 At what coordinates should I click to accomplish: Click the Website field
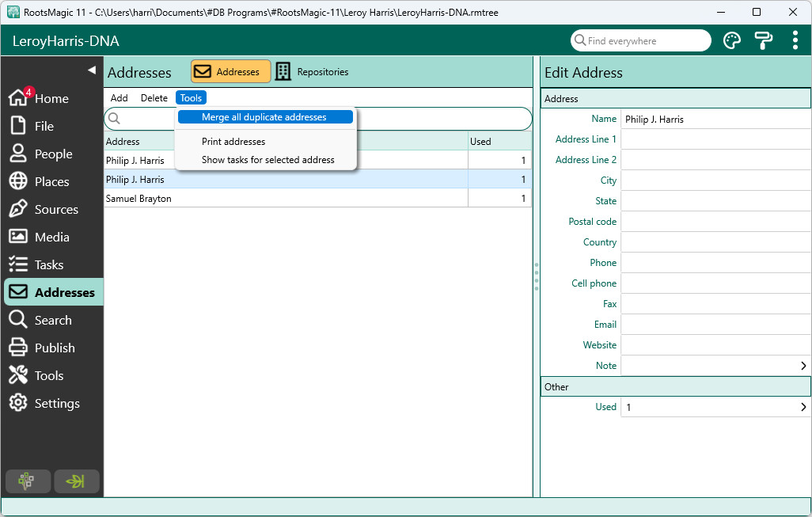click(x=715, y=345)
